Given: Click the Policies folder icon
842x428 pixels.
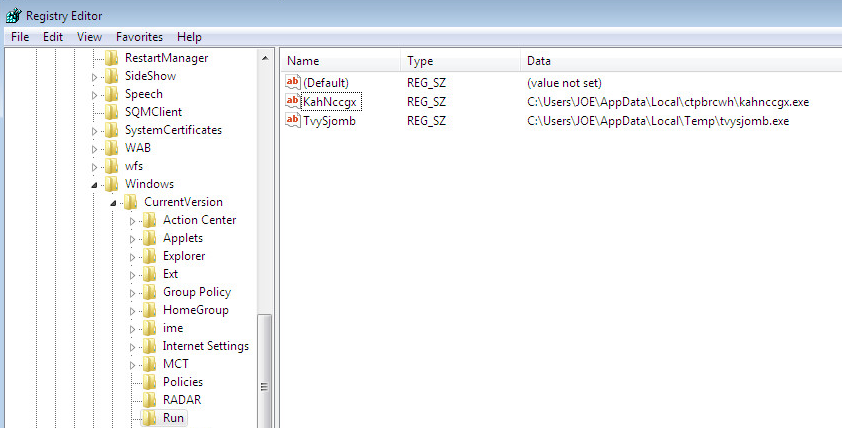Looking at the screenshot, I should [149, 382].
